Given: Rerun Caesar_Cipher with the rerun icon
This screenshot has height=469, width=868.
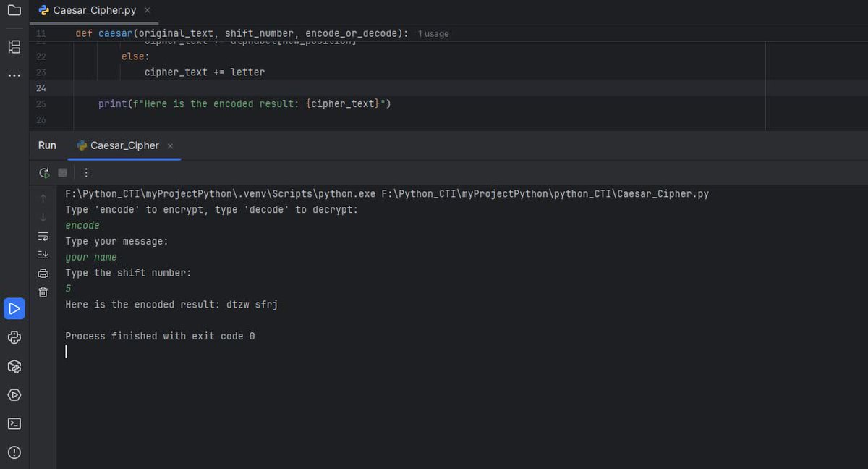Looking at the screenshot, I should click(x=44, y=173).
